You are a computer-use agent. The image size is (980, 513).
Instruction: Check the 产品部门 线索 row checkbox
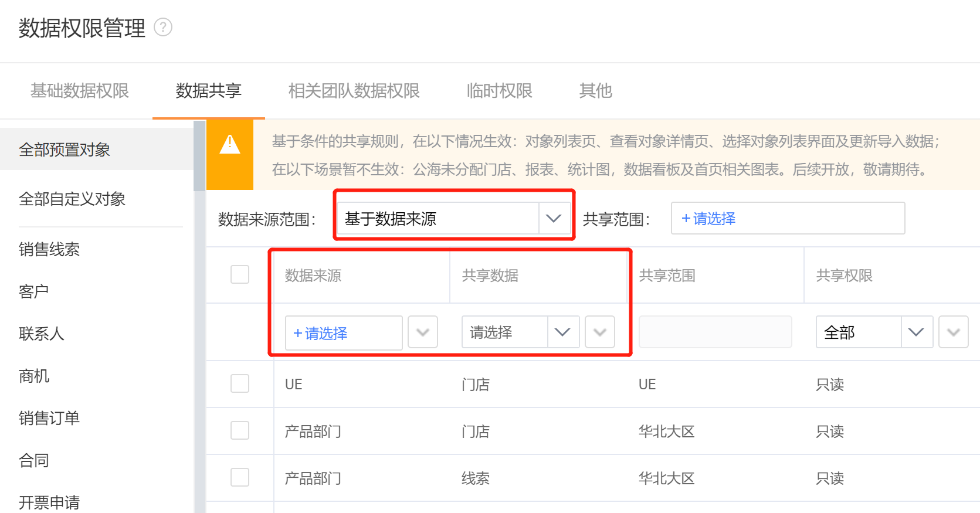pos(240,477)
